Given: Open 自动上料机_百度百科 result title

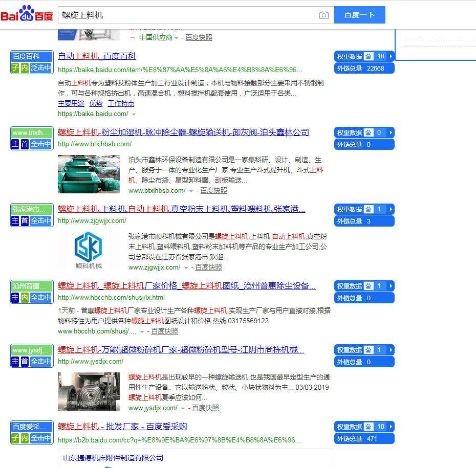Looking at the screenshot, I should (97, 56).
